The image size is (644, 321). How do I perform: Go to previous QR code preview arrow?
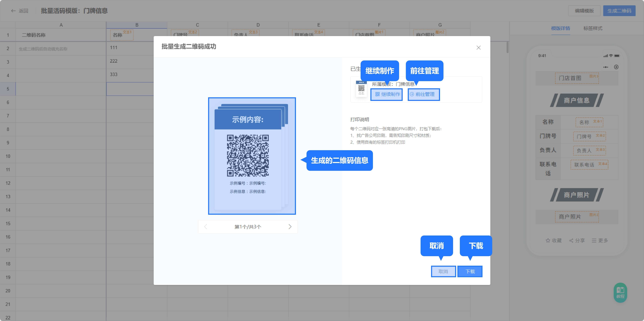pos(206,227)
